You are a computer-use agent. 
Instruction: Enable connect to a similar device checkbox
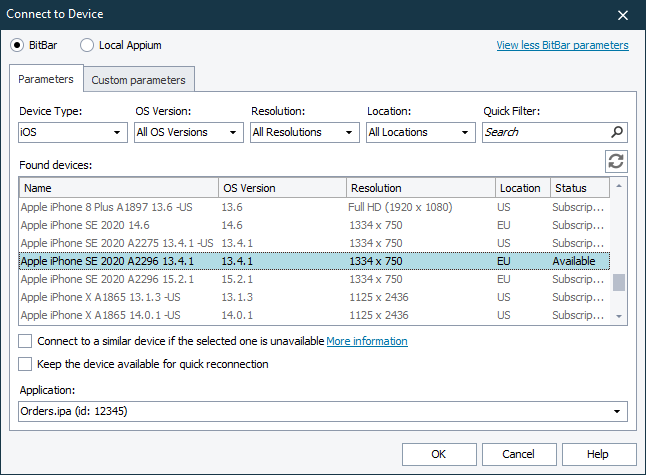(x=25, y=341)
